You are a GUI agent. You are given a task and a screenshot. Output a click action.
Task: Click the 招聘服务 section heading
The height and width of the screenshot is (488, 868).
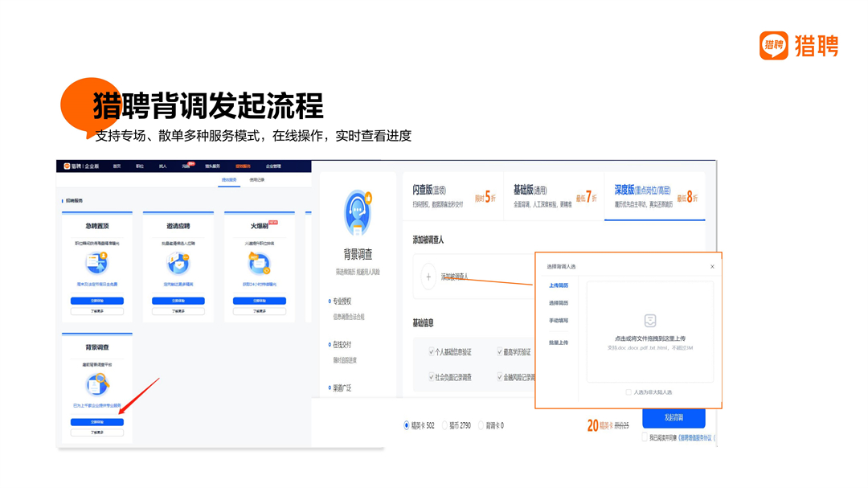pos(74,200)
